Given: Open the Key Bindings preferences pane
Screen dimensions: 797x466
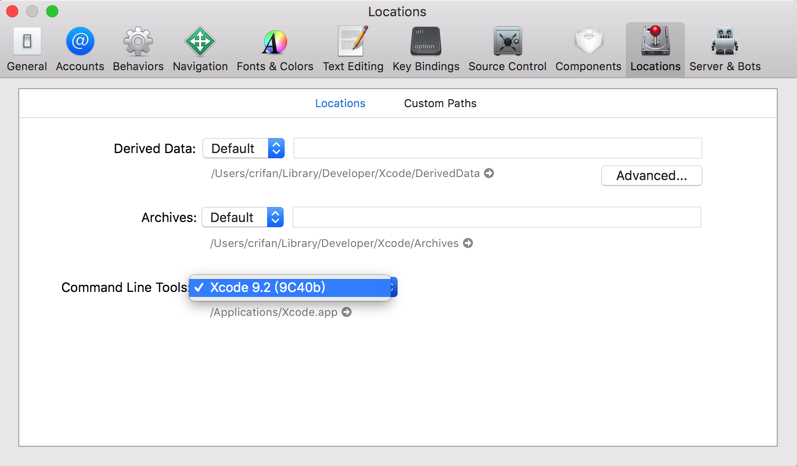Looking at the screenshot, I should pos(425,49).
